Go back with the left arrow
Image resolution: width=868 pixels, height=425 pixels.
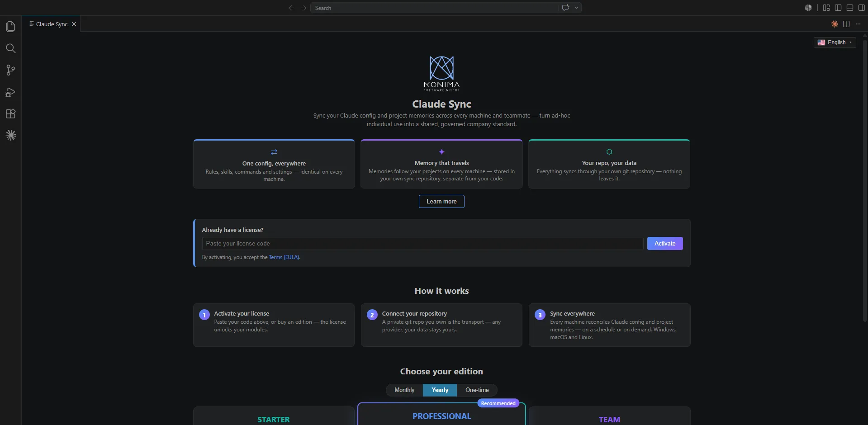[x=292, y=8]
